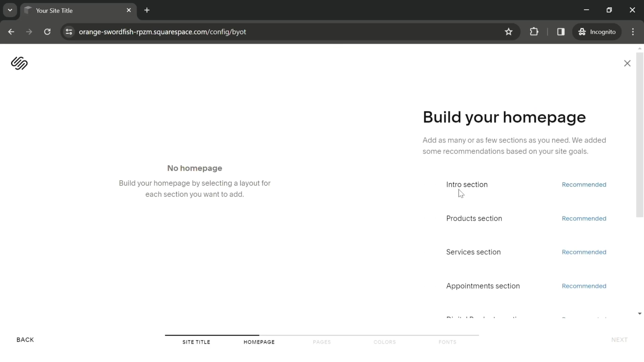
Task: Click the NEXT button
Action: point(620,339)
